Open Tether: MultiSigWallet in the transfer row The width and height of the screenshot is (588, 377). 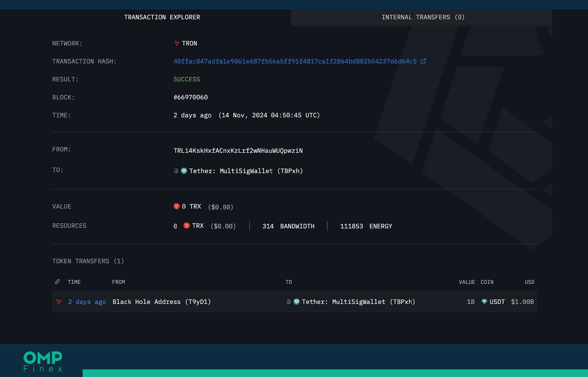pos(358,302)
